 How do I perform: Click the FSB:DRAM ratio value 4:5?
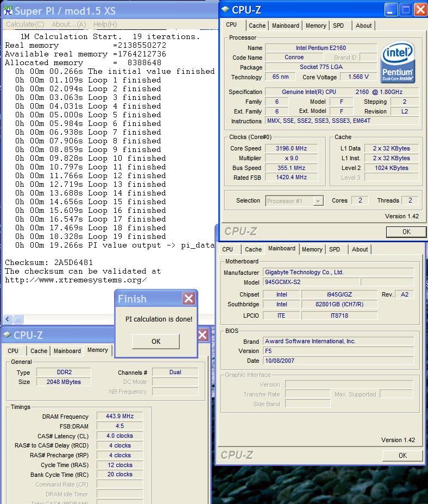[x=119, y=426]
